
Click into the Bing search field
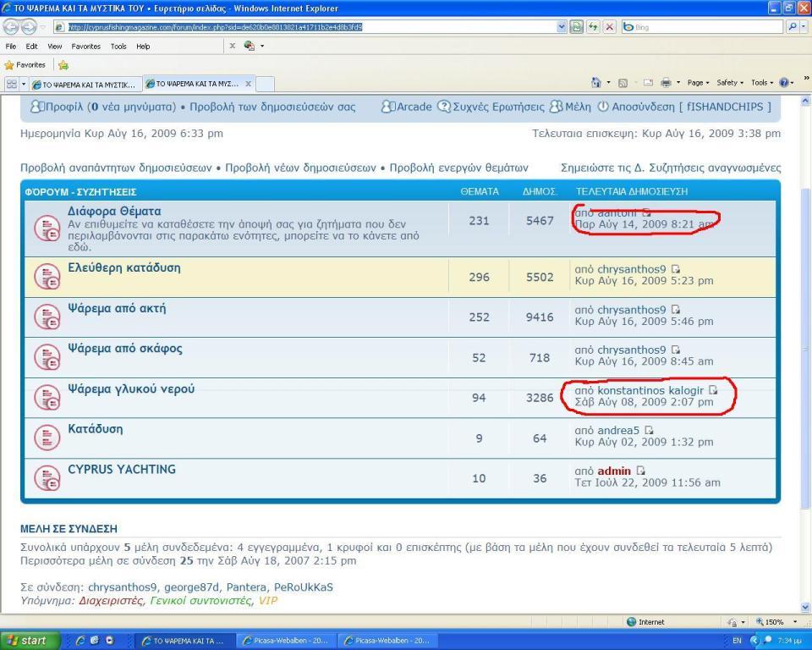(702, 27)
